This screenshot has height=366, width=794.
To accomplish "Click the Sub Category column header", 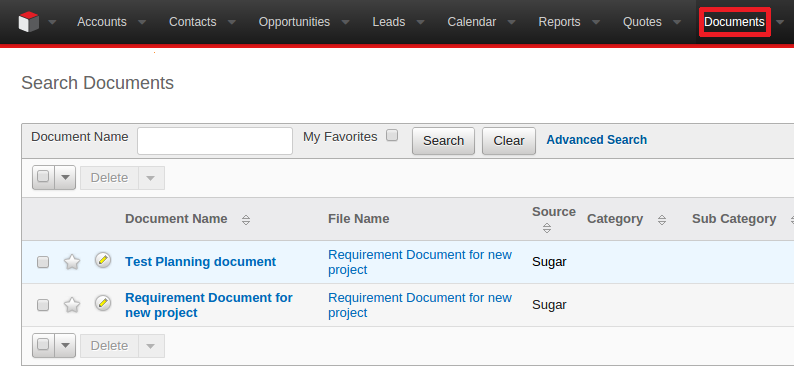I will coord(734,219).
